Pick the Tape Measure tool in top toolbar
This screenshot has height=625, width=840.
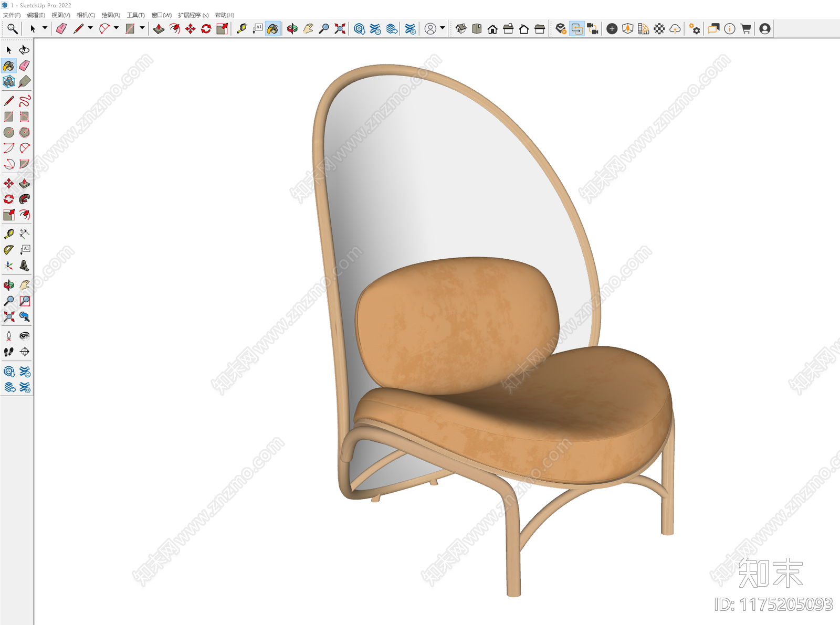[241, 29]
